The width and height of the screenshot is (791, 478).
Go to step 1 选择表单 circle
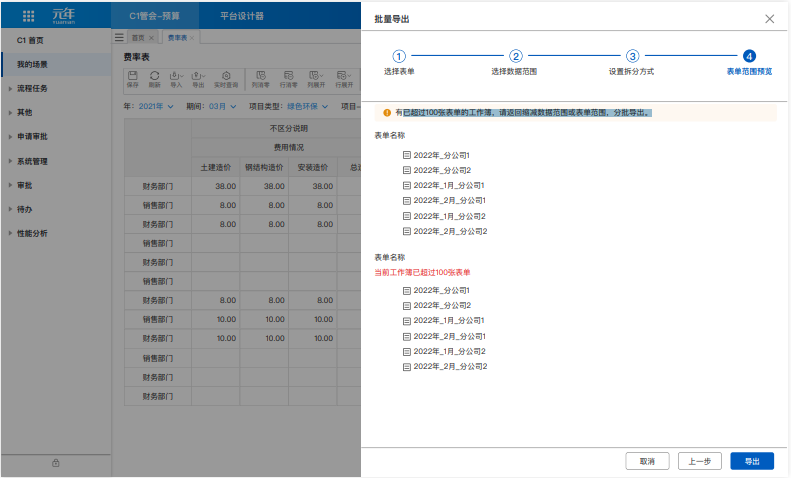[x=399, y=57]
